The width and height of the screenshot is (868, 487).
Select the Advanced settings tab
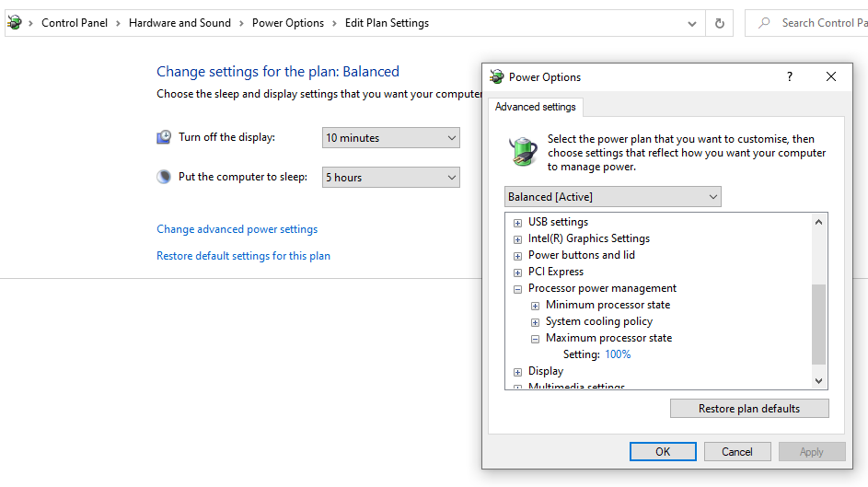pos(536,107)
